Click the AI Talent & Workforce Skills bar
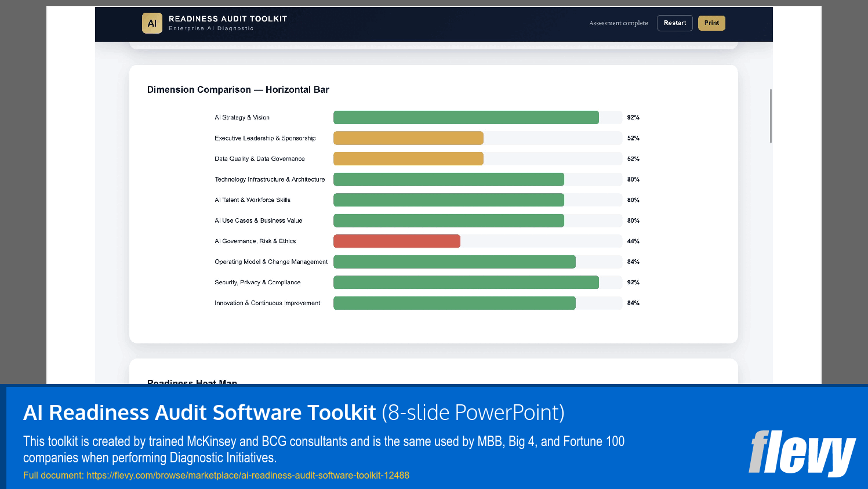Image resolution: width=868 pixels, height=489 pixels. [x=449, y=200]
